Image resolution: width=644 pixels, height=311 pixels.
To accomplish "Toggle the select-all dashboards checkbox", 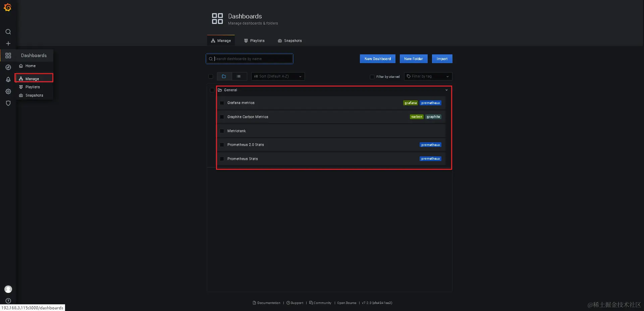I will pos(211,76).
